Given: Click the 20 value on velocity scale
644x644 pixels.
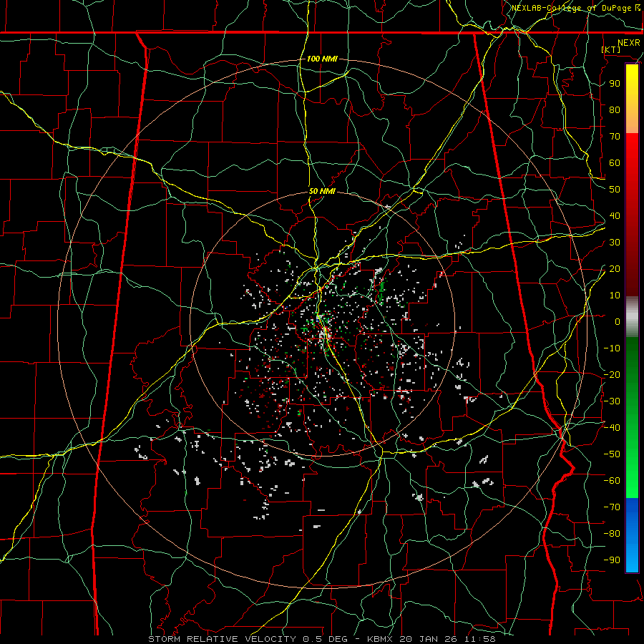Looking at the screenshot, I should (x=615, y=269).
